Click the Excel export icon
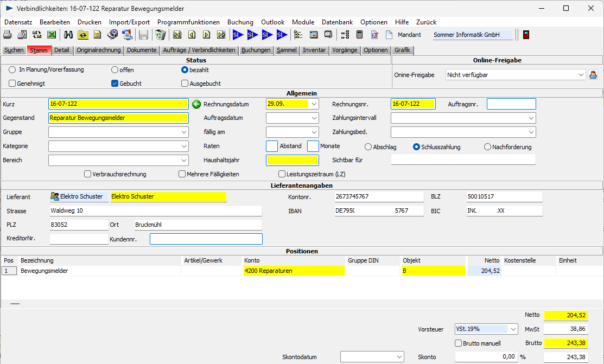 52,35
